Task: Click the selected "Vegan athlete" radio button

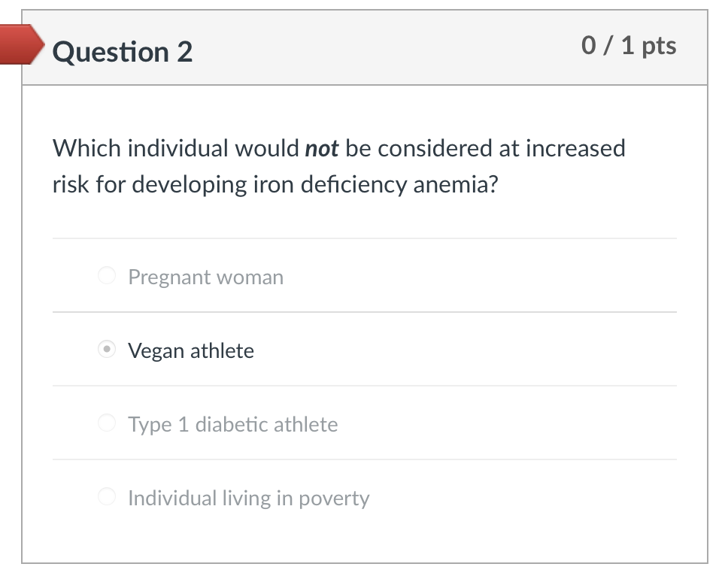Action: [x=107, y=350]
